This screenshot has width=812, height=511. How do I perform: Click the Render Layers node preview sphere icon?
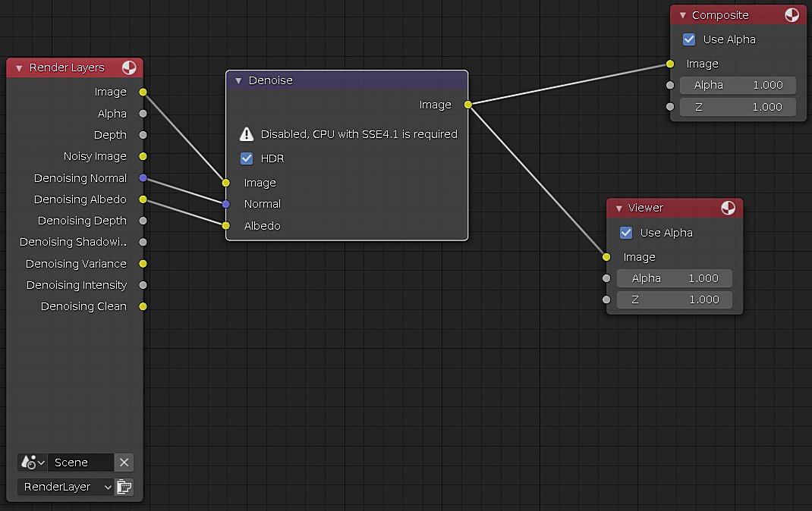(129, 67)
